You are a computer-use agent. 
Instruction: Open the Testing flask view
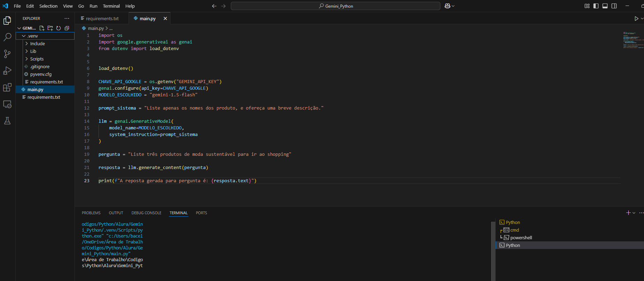[7, 121]
